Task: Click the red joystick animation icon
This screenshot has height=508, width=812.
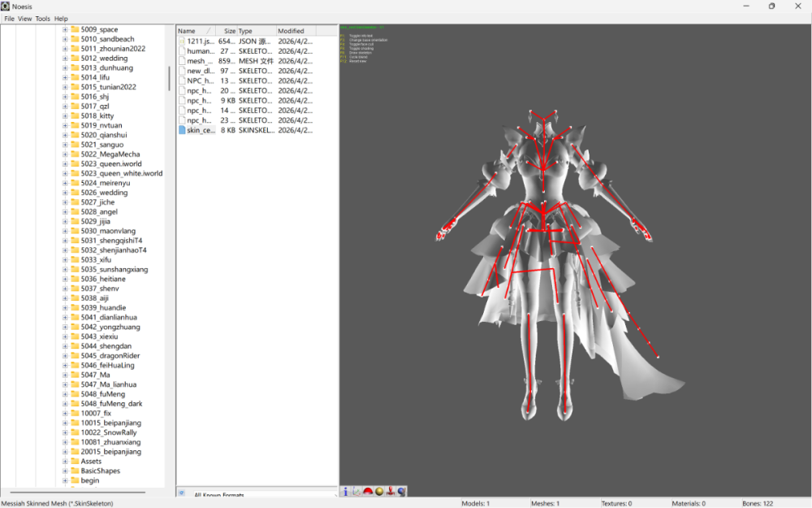Action: [x=391, y=492]
